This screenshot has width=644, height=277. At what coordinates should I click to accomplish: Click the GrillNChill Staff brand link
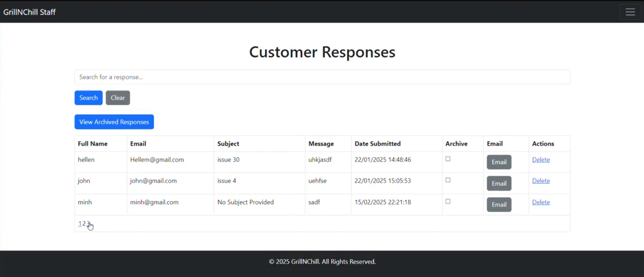pyautogui.click(x=29, y=12)
